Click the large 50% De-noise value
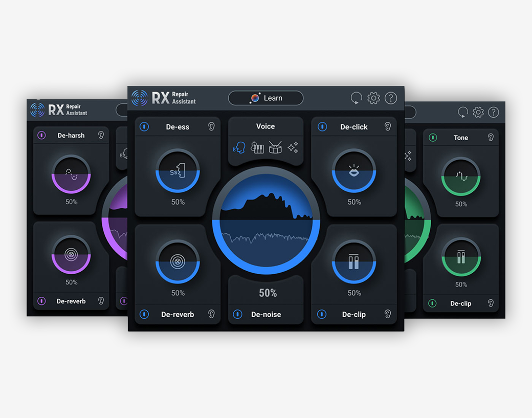 268,293
